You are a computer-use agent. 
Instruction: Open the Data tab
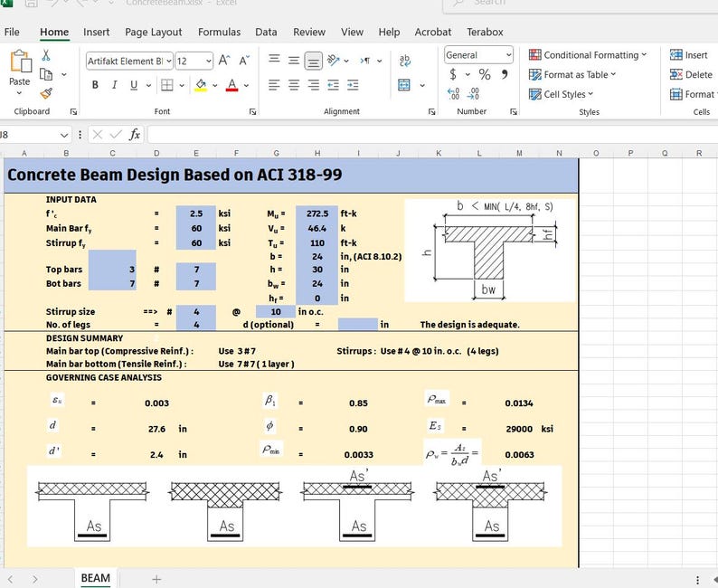(266, 32)
